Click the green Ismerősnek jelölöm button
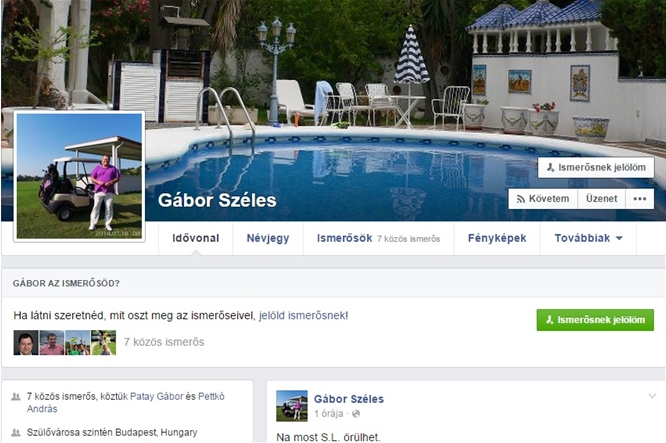 coord(595,320)
